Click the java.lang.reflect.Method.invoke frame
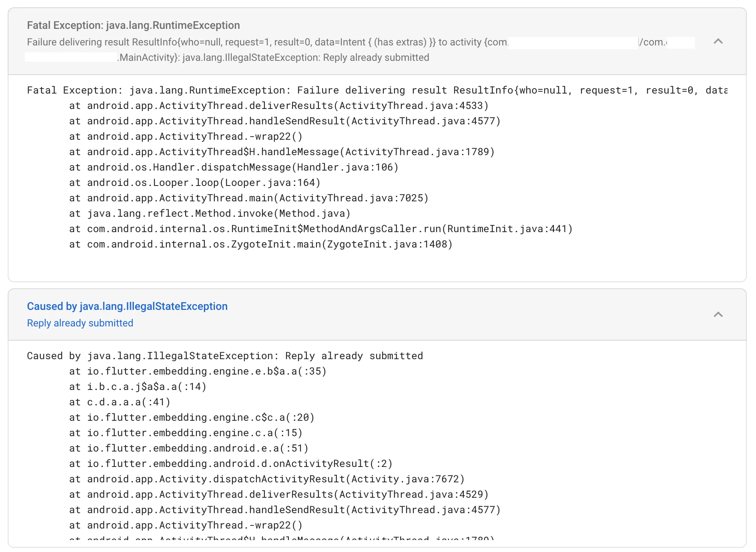The height and width of the screenshot is (552, 756). [x=210, y=214]
